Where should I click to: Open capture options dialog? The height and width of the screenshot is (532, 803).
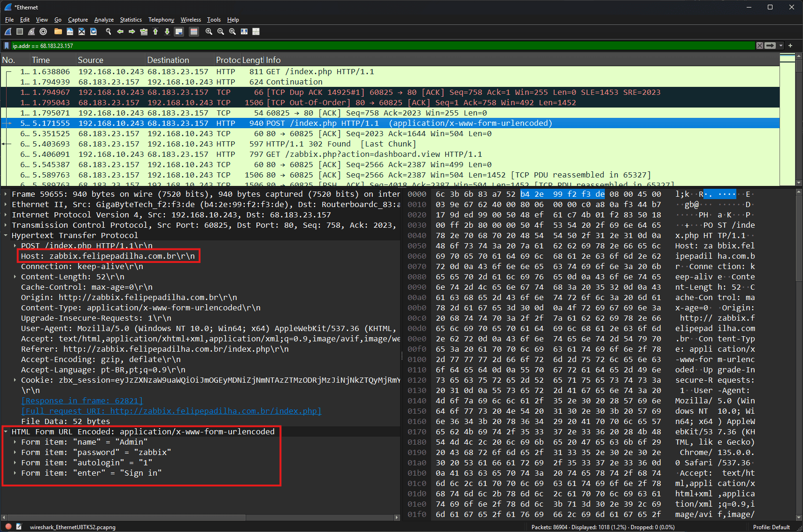point(43,31)
